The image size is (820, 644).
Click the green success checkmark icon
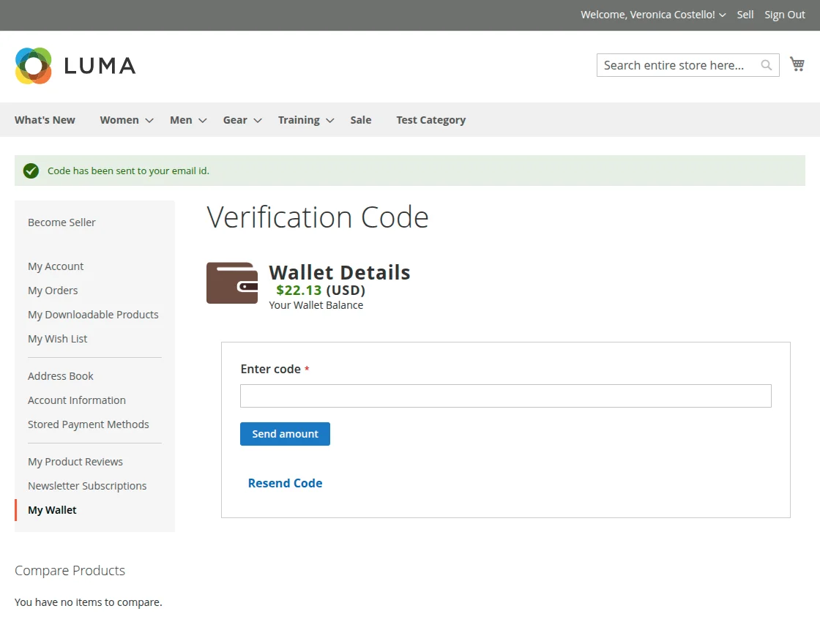tap(31, 171)
